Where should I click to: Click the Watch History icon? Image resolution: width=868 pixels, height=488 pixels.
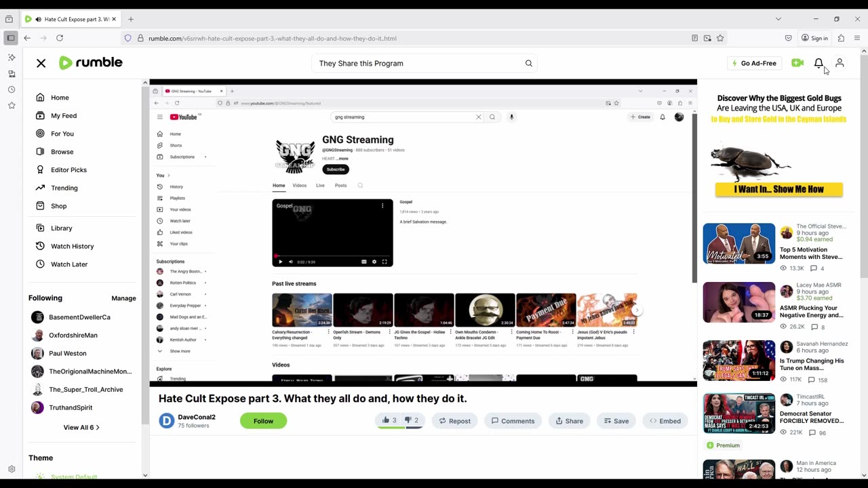coord(40,246)
